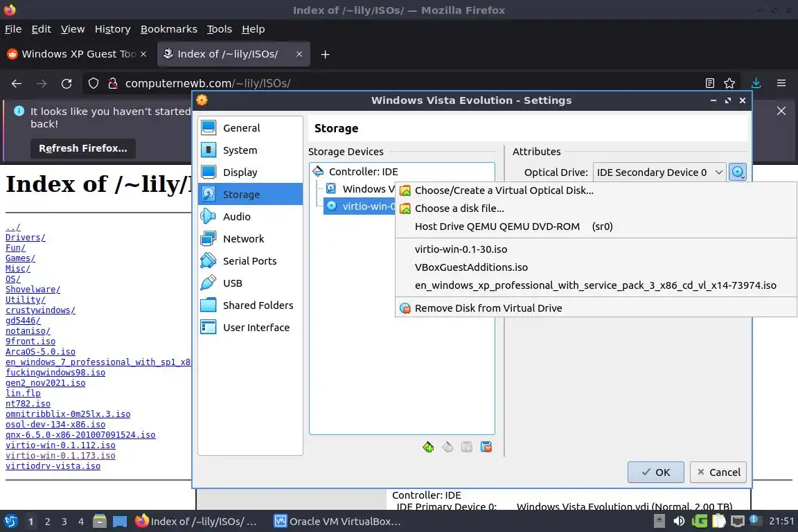Click Cancel in the Settings dialog
Image resolution: width=798 pixels, height=532 pixels.
coord(718,472)
